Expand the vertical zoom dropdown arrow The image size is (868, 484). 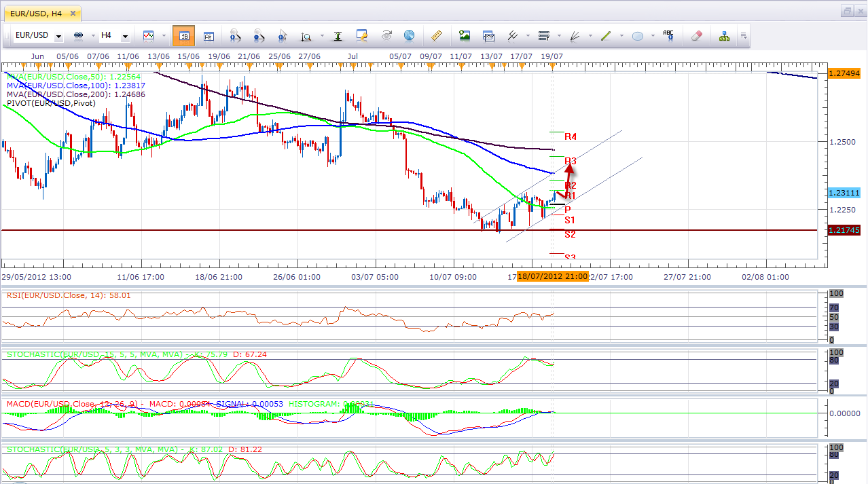pyautogui.click(x=321, y=36)
